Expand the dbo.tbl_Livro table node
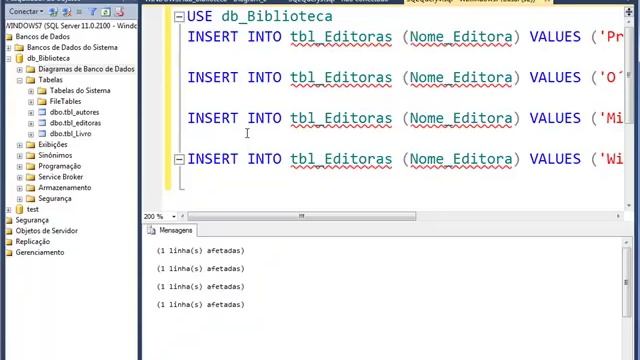Image resolution: width=640 pixels, height=360 pixels. pyautogui.click(x=31, y=134)
